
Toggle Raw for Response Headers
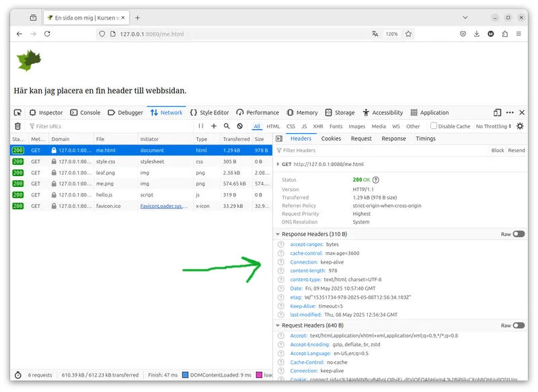pyautogui.click(x=518, y=234)
